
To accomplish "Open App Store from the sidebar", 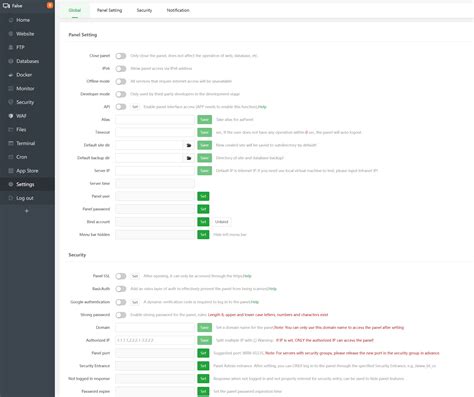I will pos(27,170).
